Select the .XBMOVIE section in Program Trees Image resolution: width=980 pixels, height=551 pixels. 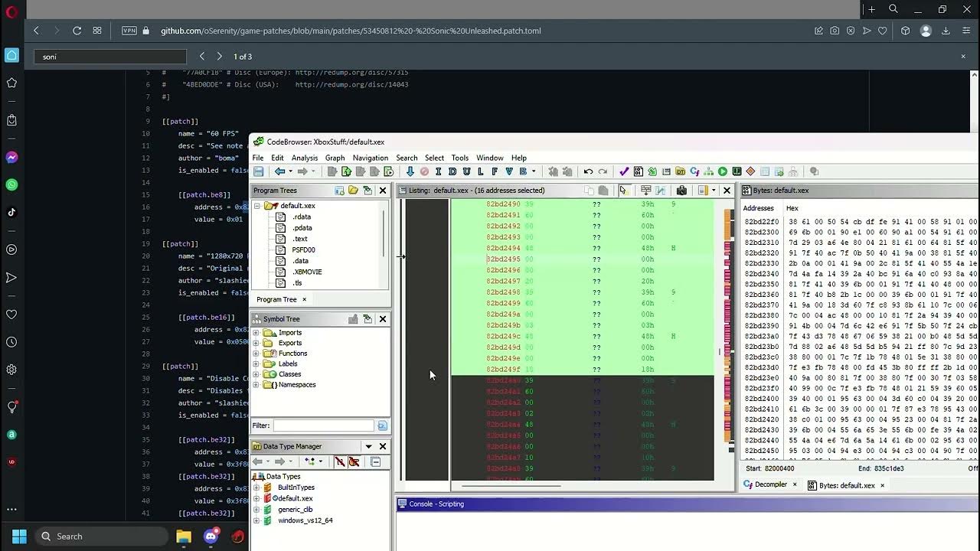click(x=307, y=272)
